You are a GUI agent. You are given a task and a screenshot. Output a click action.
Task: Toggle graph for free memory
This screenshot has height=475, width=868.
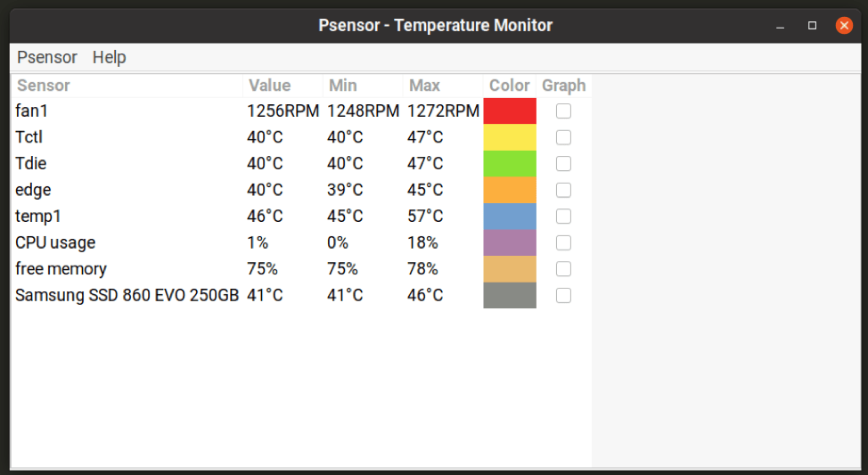pos(563,268)
